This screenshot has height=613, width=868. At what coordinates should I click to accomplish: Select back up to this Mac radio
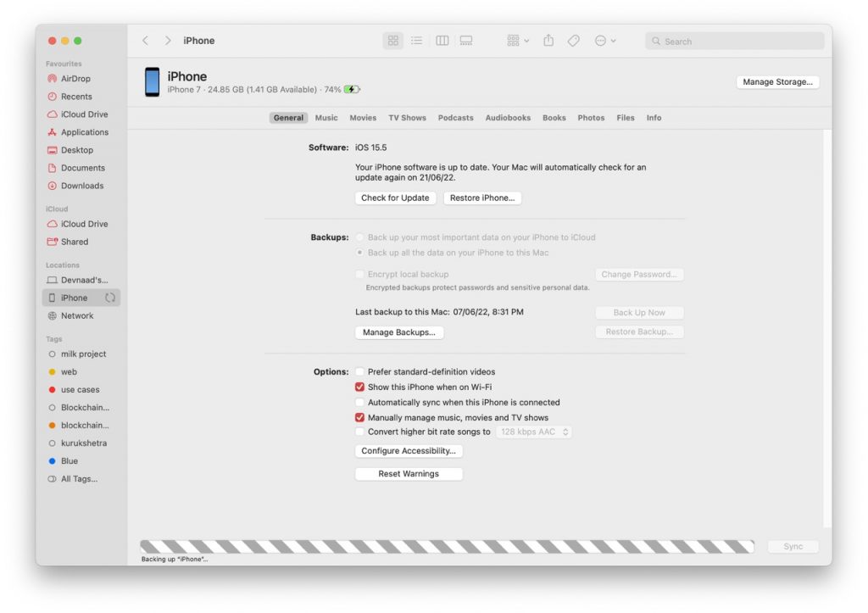point(359,253)
